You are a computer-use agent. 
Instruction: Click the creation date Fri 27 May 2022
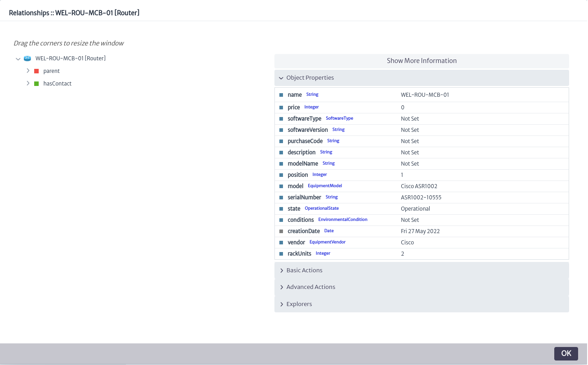pos(420,231)
